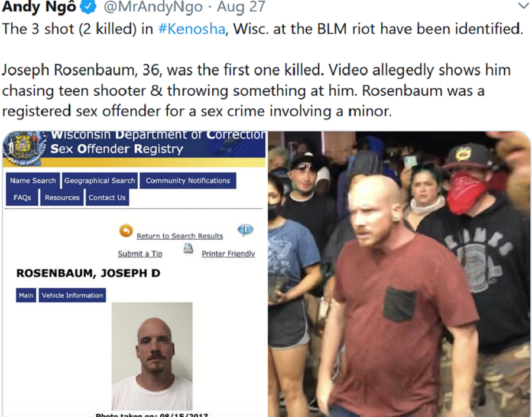Open the FAQs menu item
This screenshot has width=532, height=417.
tap(22, 198)
